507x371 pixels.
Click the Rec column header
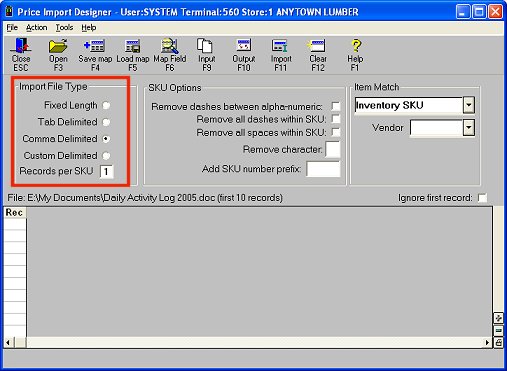[15, 213]
